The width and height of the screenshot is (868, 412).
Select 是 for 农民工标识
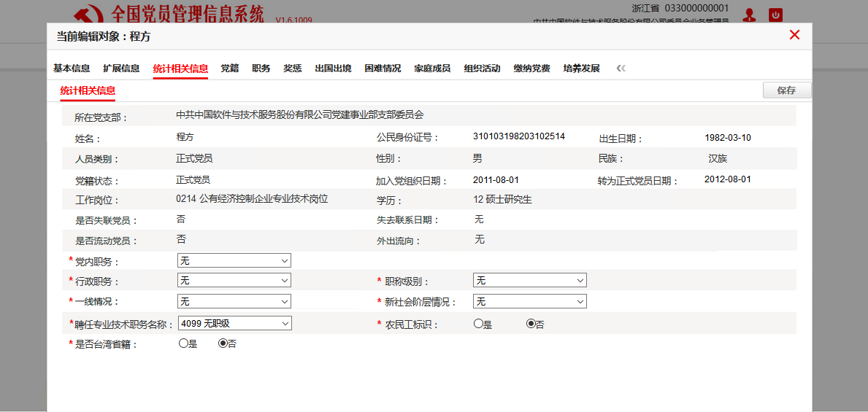pos(478,324)
